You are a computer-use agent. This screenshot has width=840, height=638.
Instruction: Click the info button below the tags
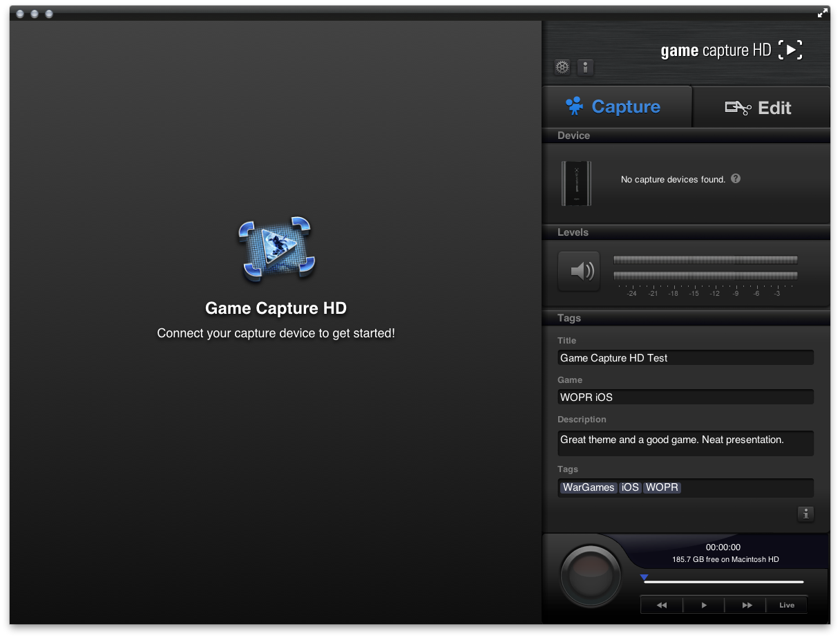coord(805,514)
